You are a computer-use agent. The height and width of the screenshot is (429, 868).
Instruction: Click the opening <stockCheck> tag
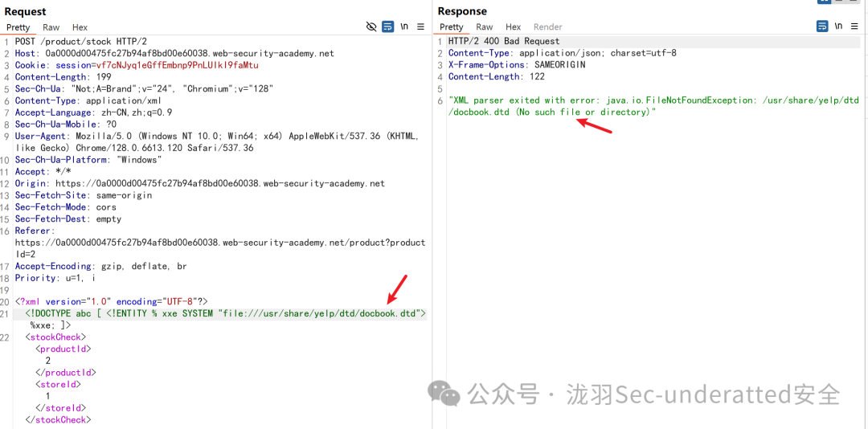55,337
